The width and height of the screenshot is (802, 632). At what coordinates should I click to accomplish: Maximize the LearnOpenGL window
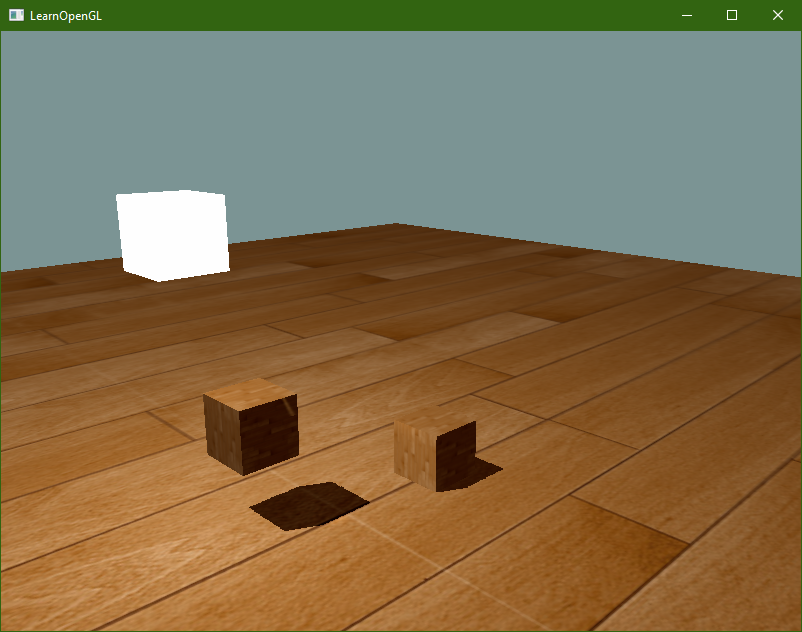732,15
